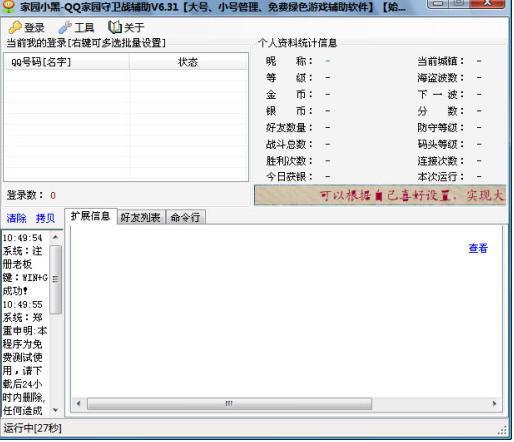
Task: Click the 当前城镇 label
Action: point(441,61)
